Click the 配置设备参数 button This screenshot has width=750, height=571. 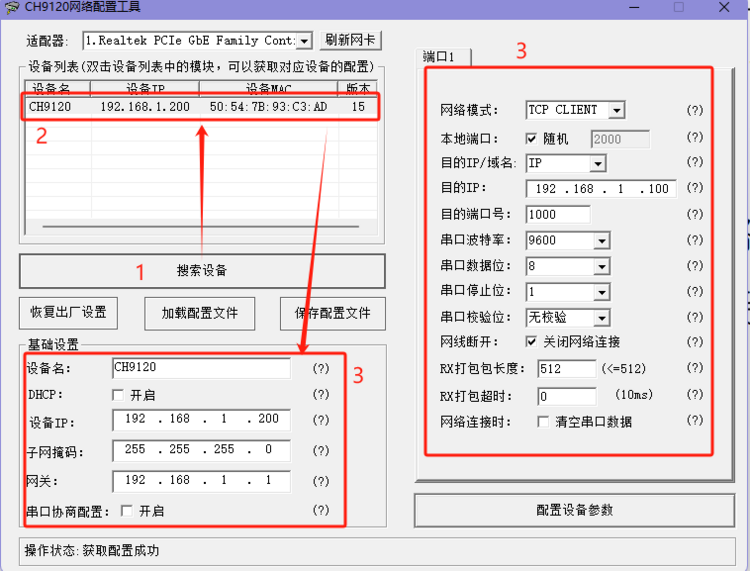click(x=574, y=510)
